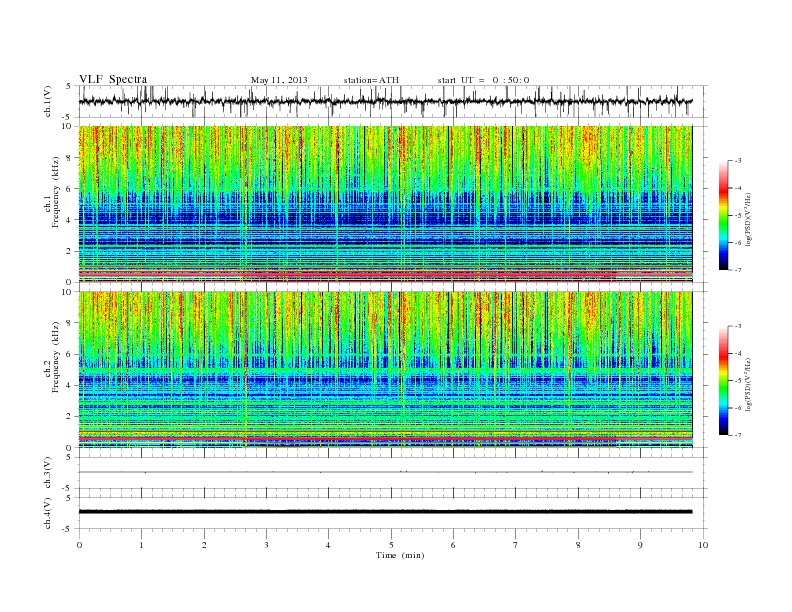Click the ch.2 spectrogram color scale bar

point(724,381)
